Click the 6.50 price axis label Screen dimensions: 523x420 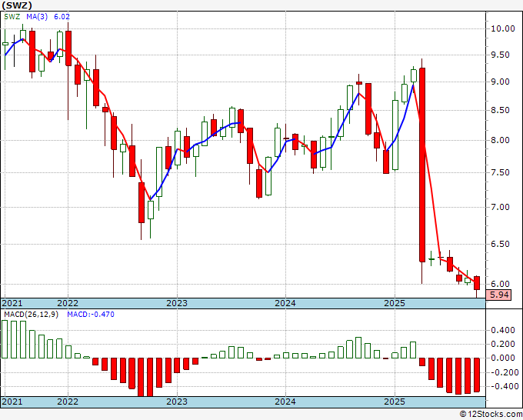coord(501,244)
